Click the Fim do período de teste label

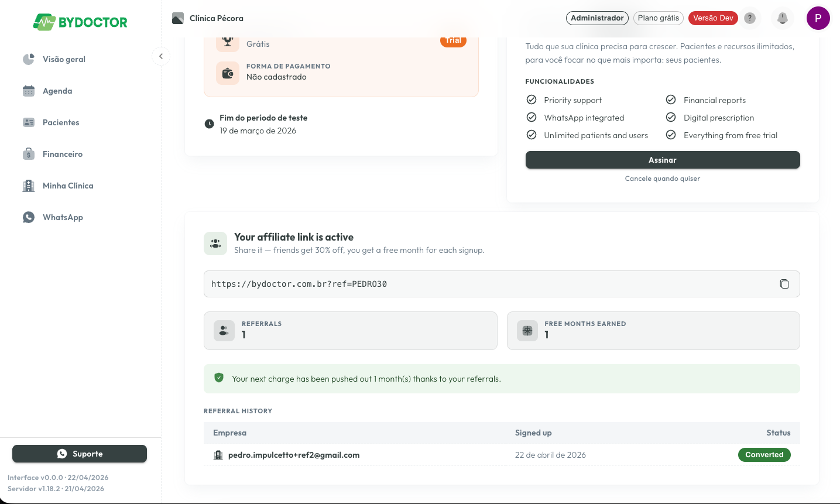pyautogui.click(x=263, y=118)
